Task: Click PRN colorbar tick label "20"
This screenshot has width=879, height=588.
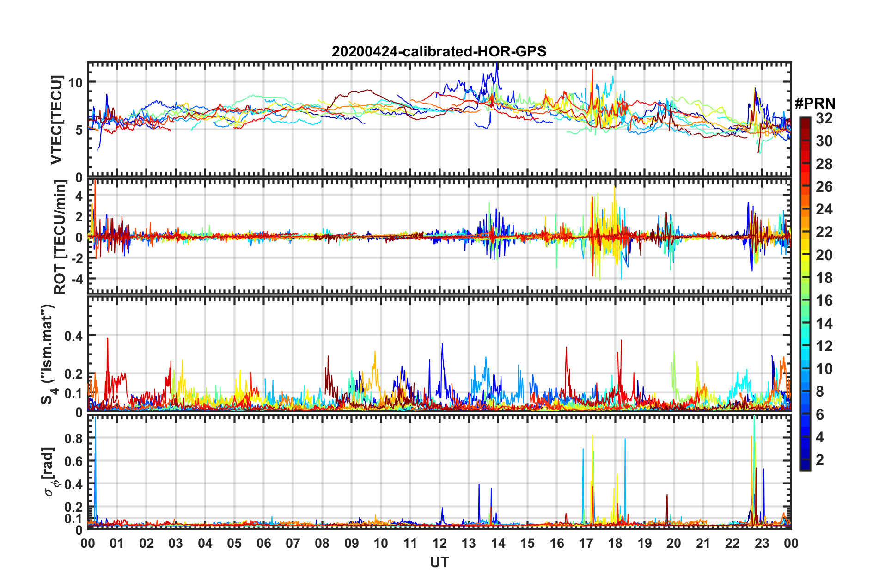Action: point(824,255)
